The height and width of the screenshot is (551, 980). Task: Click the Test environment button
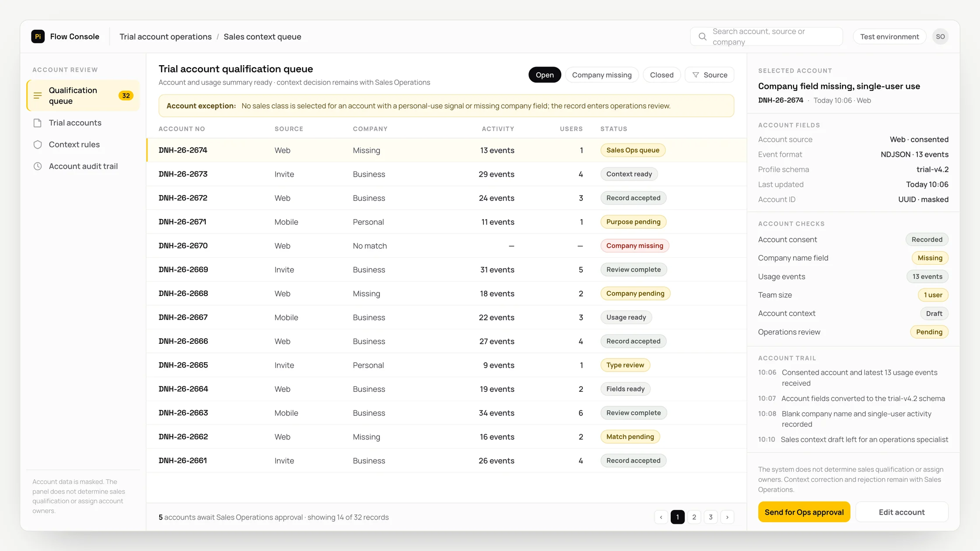tap(889, 37)
